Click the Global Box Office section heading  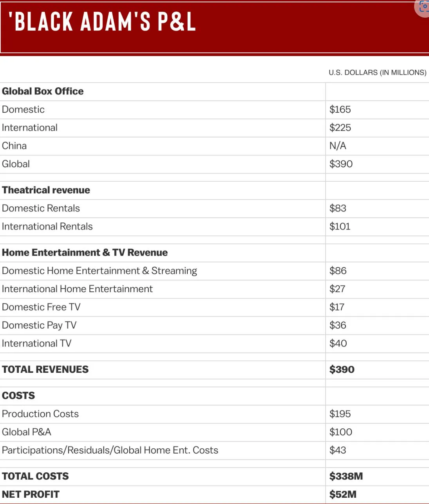point(43,91)
